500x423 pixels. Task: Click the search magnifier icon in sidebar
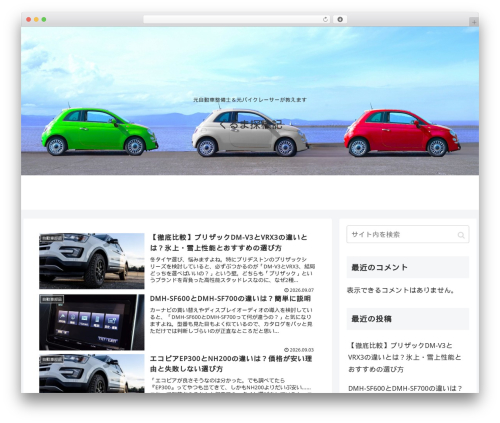point(461,235)
